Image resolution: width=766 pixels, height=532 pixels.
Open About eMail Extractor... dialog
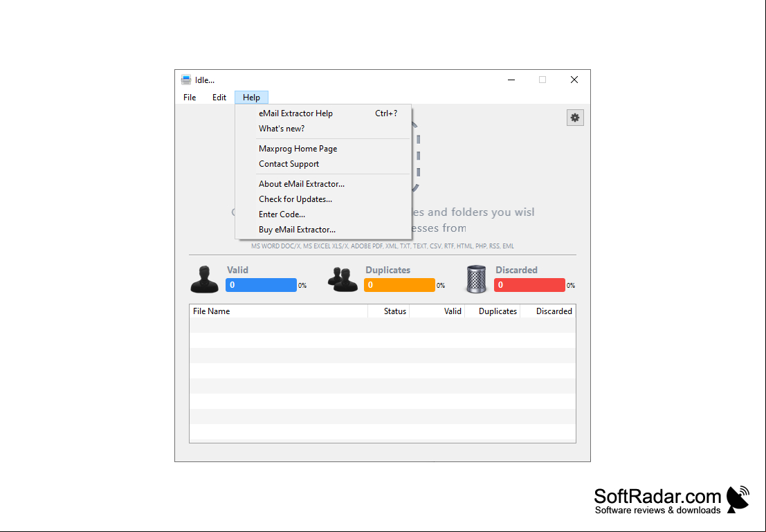click(323, 184)
